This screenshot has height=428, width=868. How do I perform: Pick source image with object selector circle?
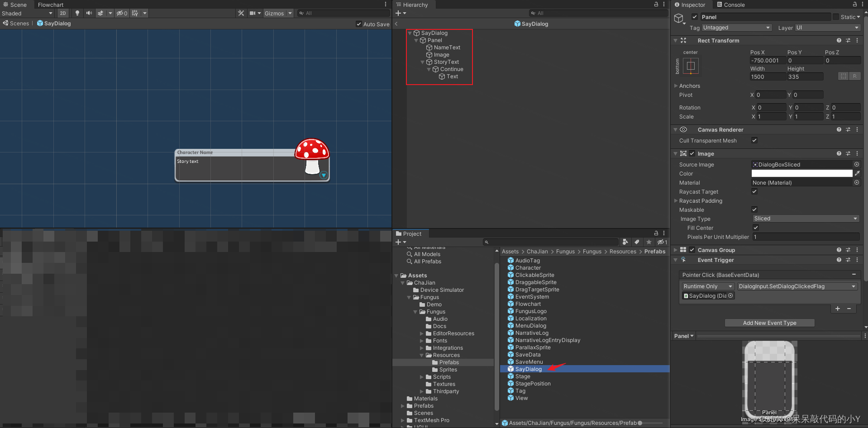click(x=857, y=164)
